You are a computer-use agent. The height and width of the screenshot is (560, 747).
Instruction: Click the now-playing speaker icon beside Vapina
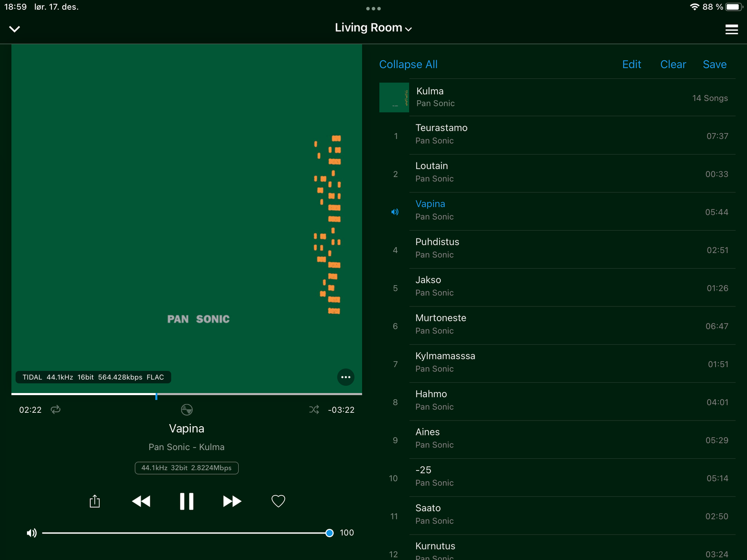pos(395,212)
